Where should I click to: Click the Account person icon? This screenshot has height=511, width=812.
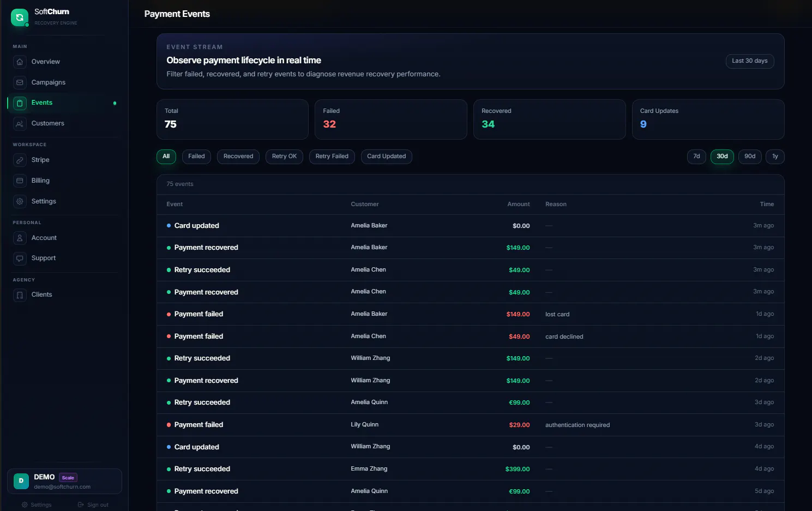(x=20, y=238)
